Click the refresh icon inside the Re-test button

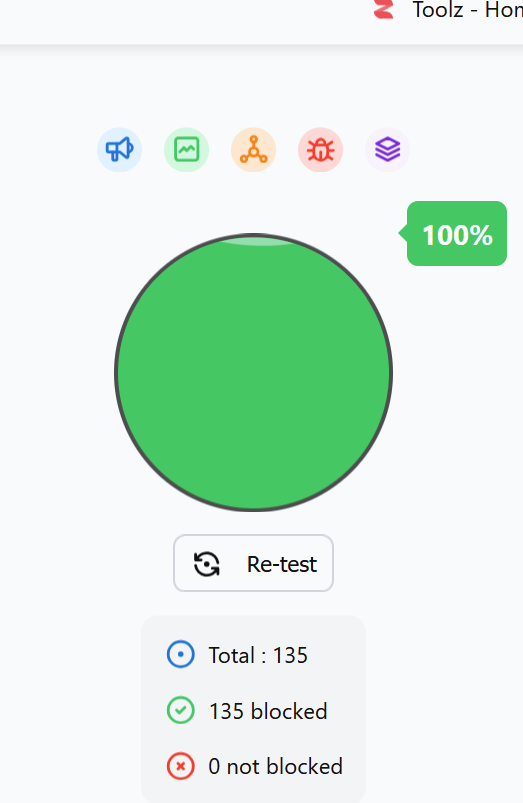point(206,564)
